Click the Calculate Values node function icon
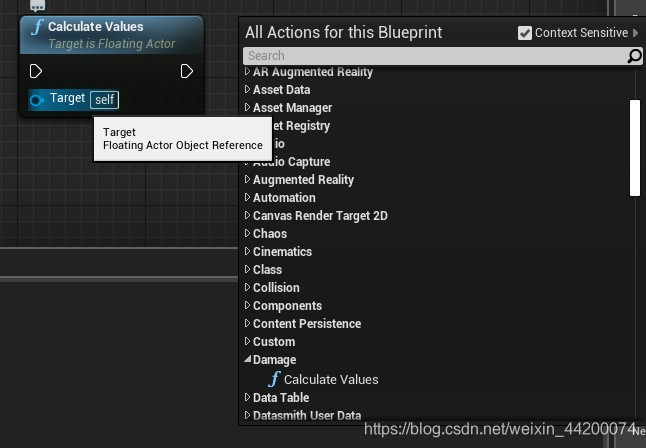646x448 pixels. click(37, 27)
